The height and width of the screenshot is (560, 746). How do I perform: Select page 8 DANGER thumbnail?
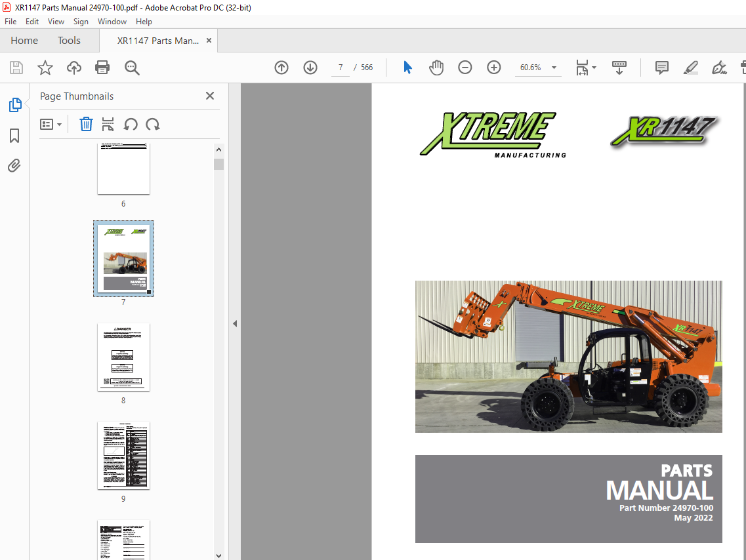point(124,357)
